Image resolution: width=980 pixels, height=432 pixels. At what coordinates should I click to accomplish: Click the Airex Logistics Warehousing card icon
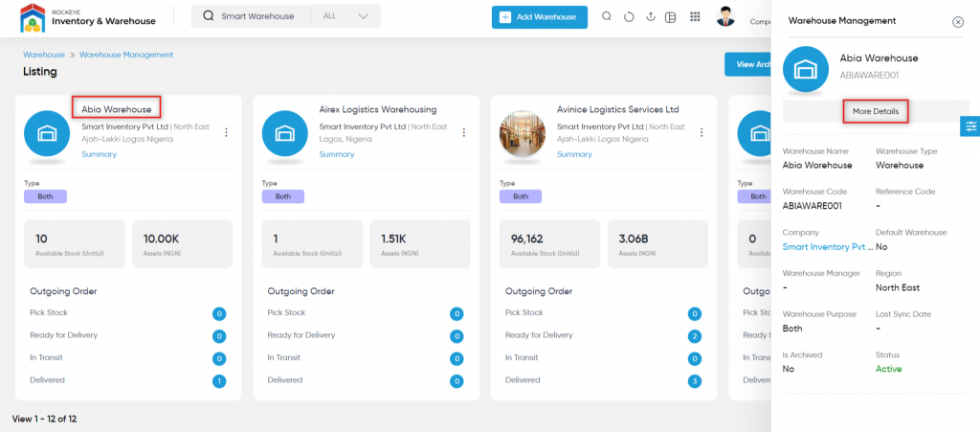click(x=284, y=134)
